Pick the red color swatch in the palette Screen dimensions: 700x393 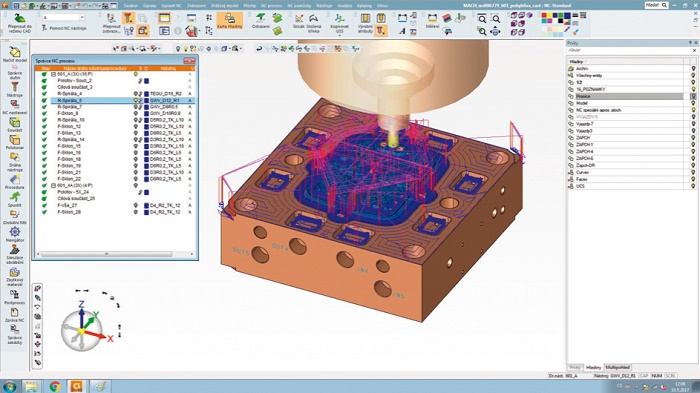(x=544, y=16)
